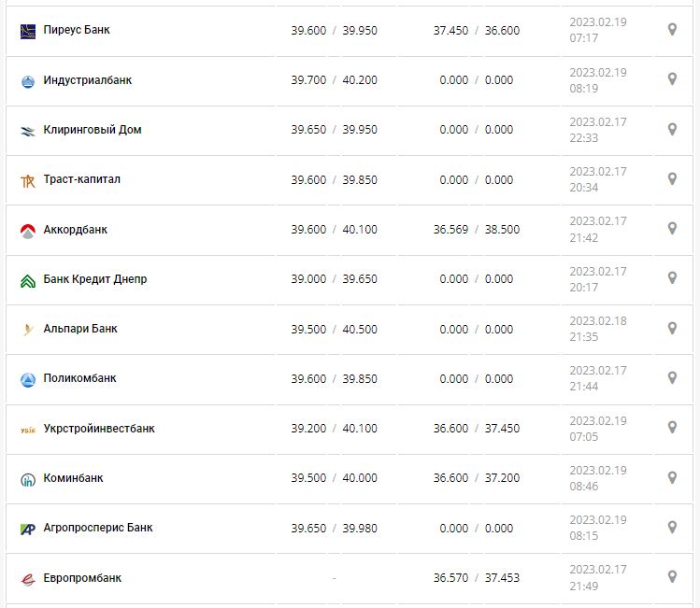The height and width of the screenshot is (608, 700).
Task: Open the Пиреус Банк link
Action: point(77,30)
